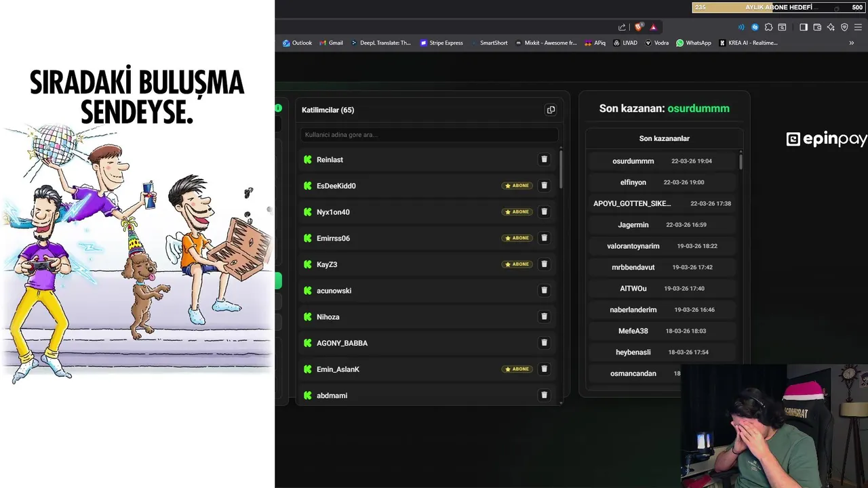Open the browser hamburger menu

click(858, 27)
